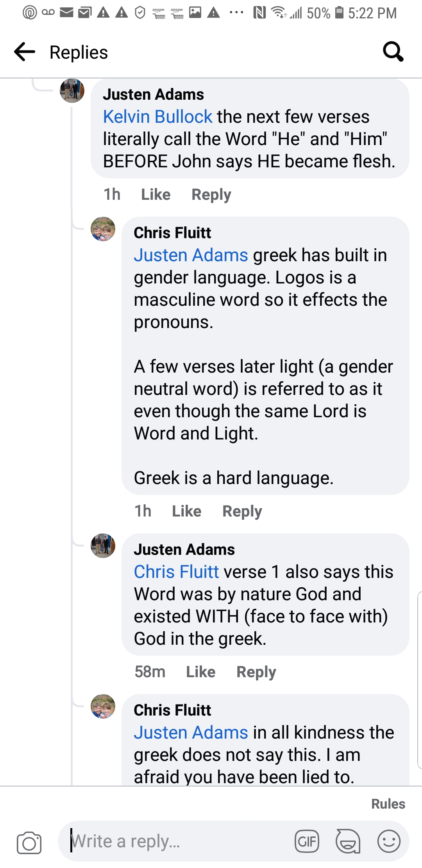Screen dimensions: 422x868
Task: Tap the GIF picker icon
Action: tap(307, 841)
